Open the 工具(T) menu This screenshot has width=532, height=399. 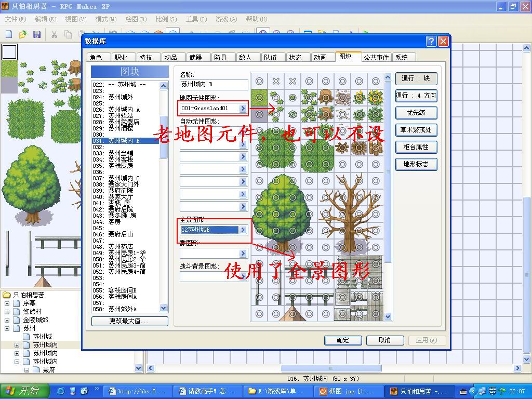pos(196,19)
